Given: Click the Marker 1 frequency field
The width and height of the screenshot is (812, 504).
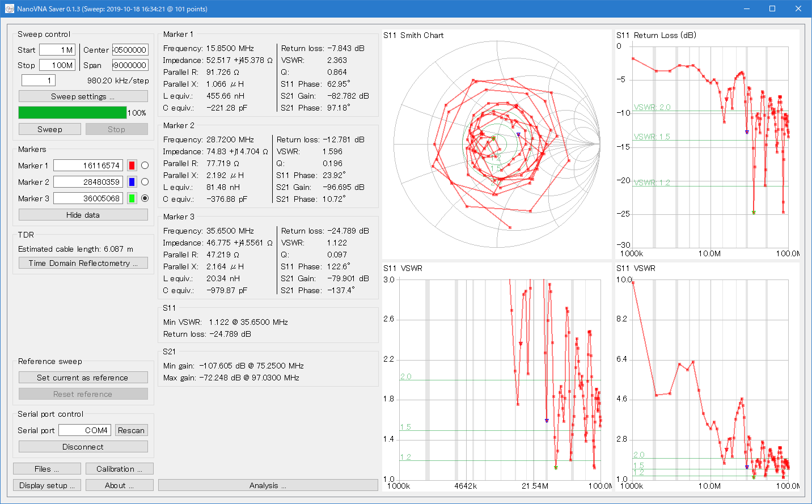Looking at the screenshot, I should (x=88, y=166).
